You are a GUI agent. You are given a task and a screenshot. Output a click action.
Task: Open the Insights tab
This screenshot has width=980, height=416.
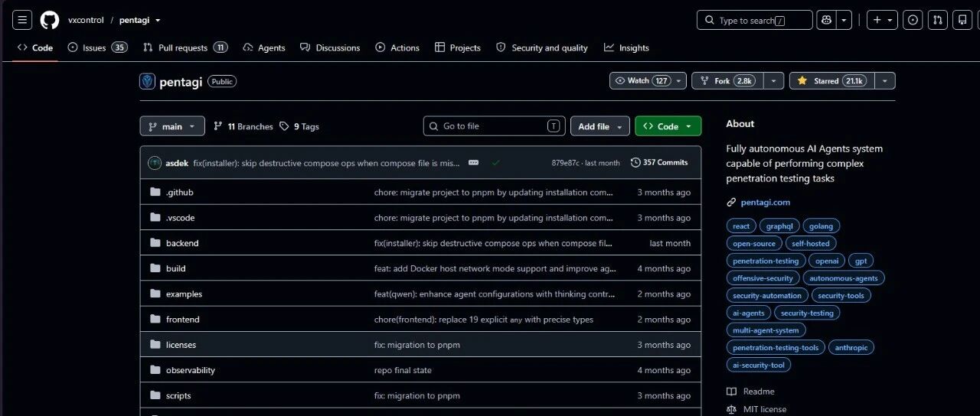click(x=626, y=47)
